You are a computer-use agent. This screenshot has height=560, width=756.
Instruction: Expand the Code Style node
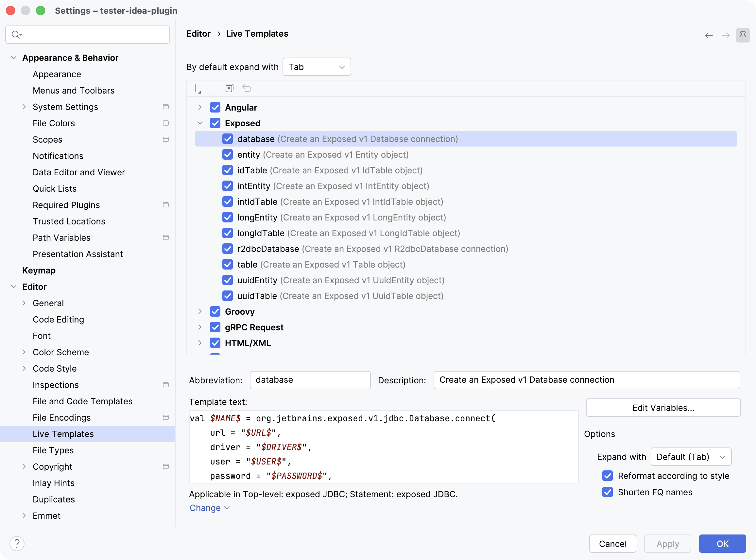pos(24,368)
